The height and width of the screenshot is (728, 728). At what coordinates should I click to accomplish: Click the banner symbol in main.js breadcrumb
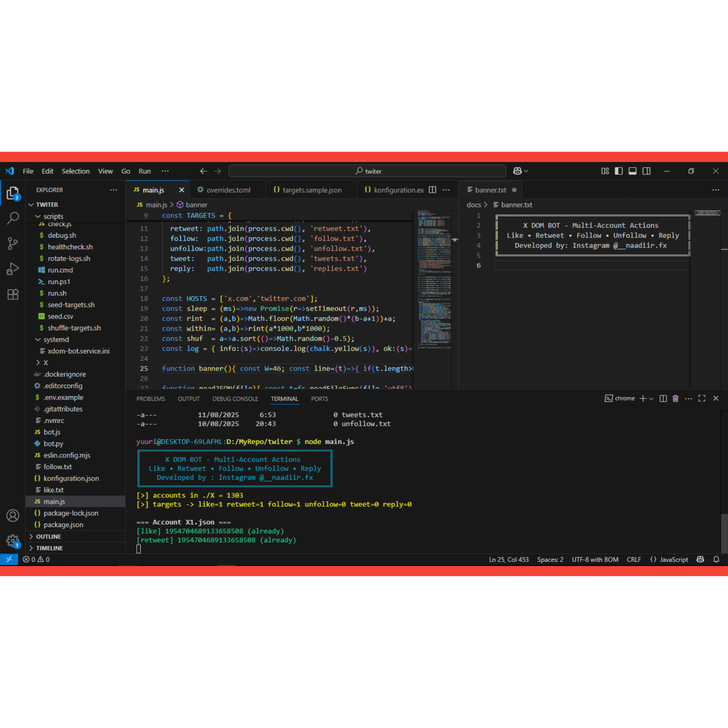(192, 205)
